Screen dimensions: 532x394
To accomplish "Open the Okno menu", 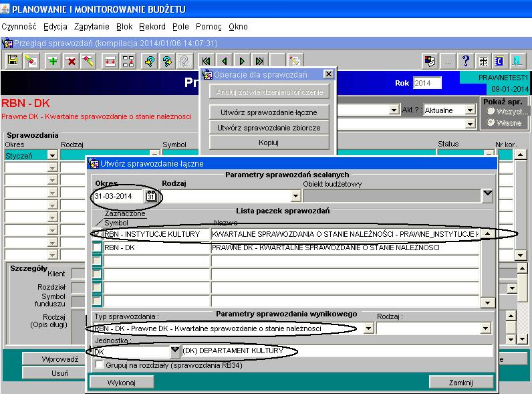I will pyautogui.click(x=238, y=27).
